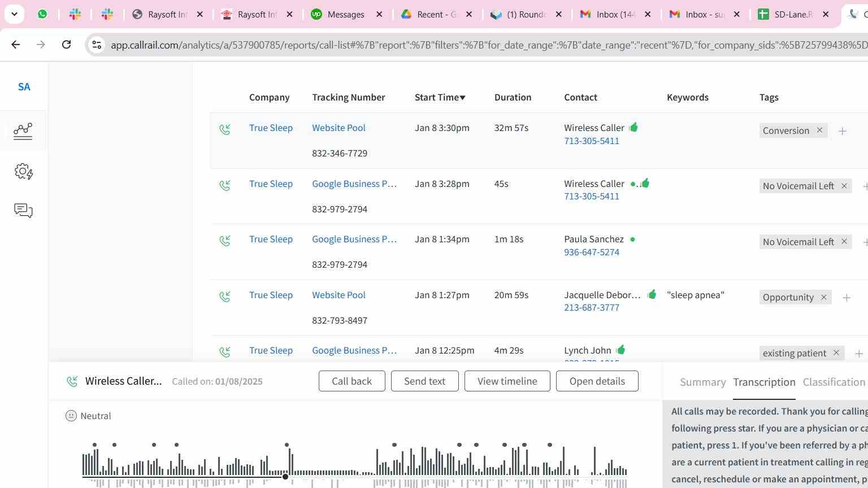
Task: Open the Analytics chart icon in sidebar
Action: 23,131
